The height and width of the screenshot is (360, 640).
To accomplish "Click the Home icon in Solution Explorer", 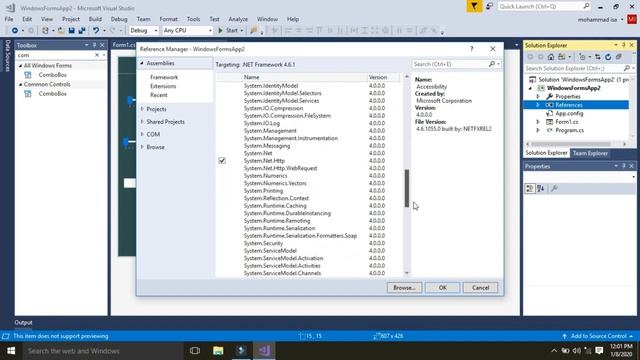I will 551,57.
